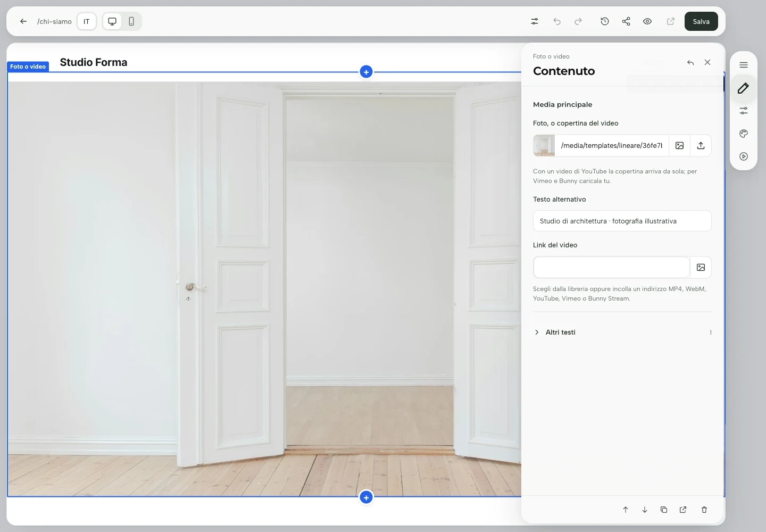Switch to desktop preview mode
This screenshot has width=766, height=532.
112,21
